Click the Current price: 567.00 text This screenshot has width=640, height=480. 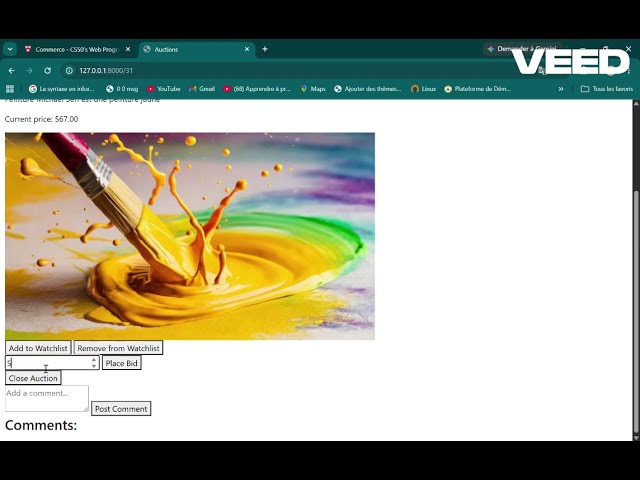click(x=41, y=119)
